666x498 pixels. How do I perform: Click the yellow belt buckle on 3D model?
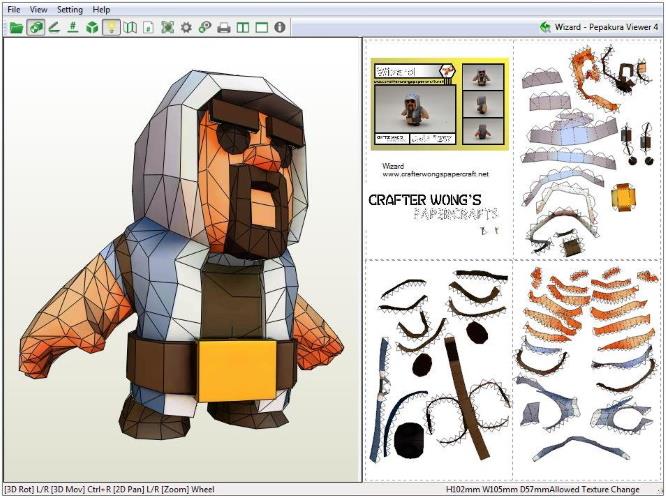pyautogui.click(x=237, y=370)
